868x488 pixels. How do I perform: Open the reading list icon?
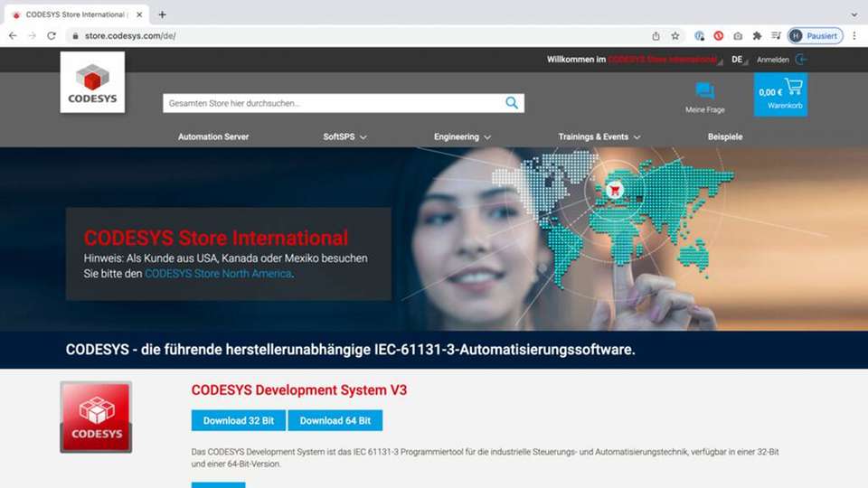click(x=776, y=36)
